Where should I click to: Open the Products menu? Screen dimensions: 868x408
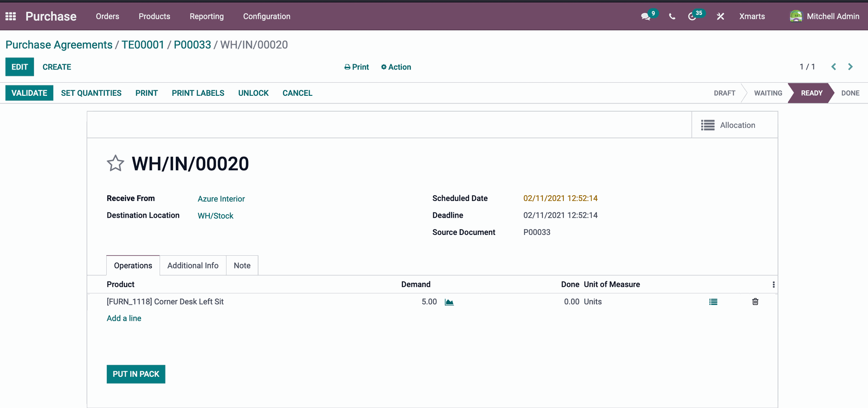(155, 16)
